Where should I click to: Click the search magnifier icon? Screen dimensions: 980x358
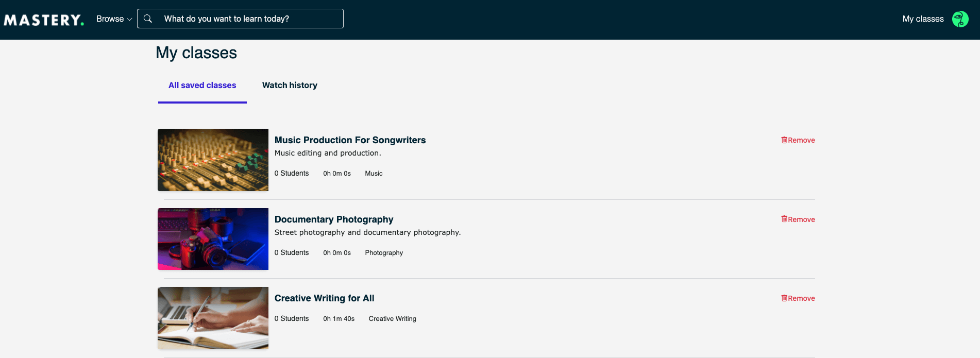pos(148,19)
